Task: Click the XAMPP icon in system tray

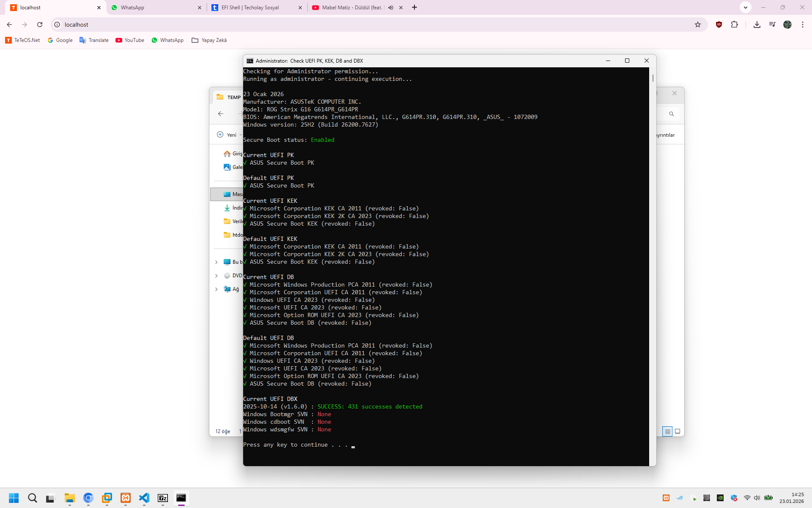Action: pyautogui.click(x=666, y=498)
